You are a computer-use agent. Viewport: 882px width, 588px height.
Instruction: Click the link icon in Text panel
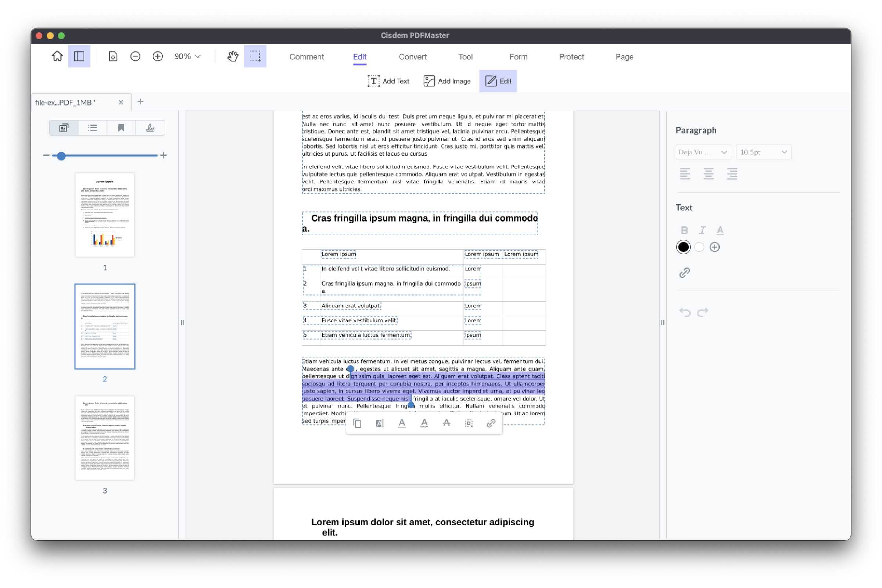[685, 273]
